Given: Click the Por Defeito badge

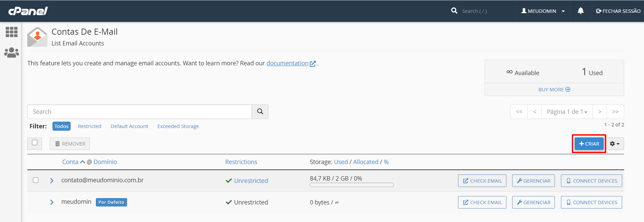Looking at the screenshot, I should coord(111,202).
